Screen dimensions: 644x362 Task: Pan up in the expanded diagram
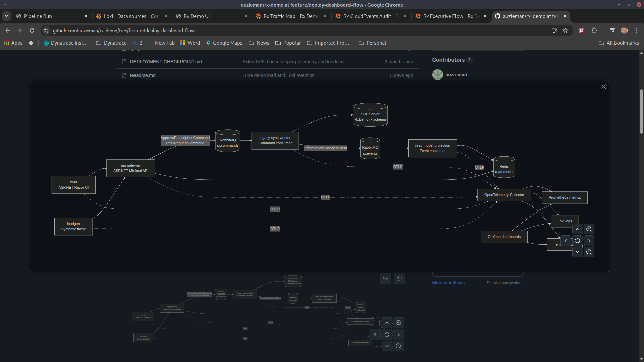(x=578, y=229)
